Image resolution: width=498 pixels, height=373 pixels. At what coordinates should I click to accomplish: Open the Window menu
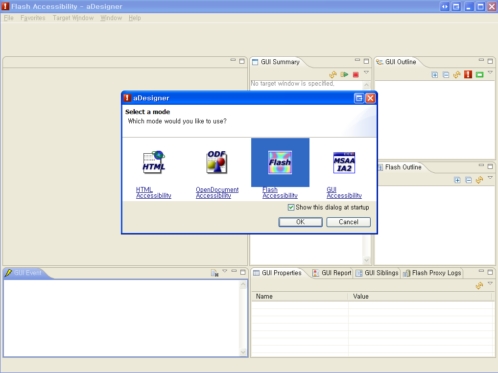(111, 18)
